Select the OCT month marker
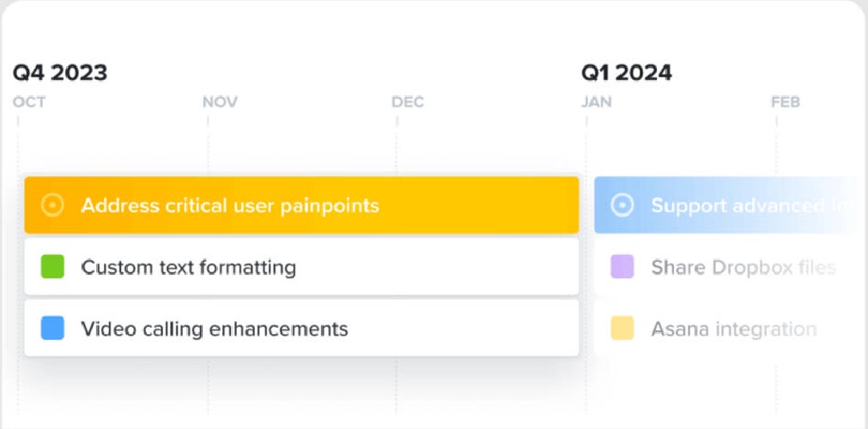Screen dimensions: 868x429 30,102
